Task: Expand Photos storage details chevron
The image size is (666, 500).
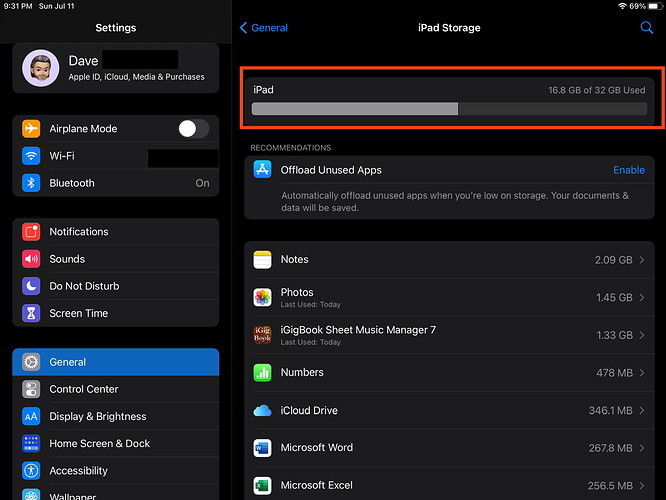Action: pyautogui.click(x=642, y=297)
